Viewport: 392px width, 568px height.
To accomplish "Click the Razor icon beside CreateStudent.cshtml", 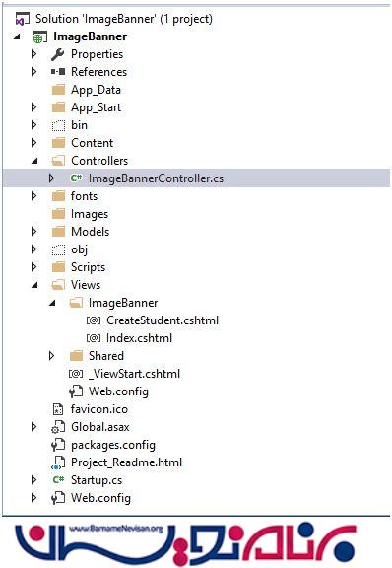I will pos(94,320).
